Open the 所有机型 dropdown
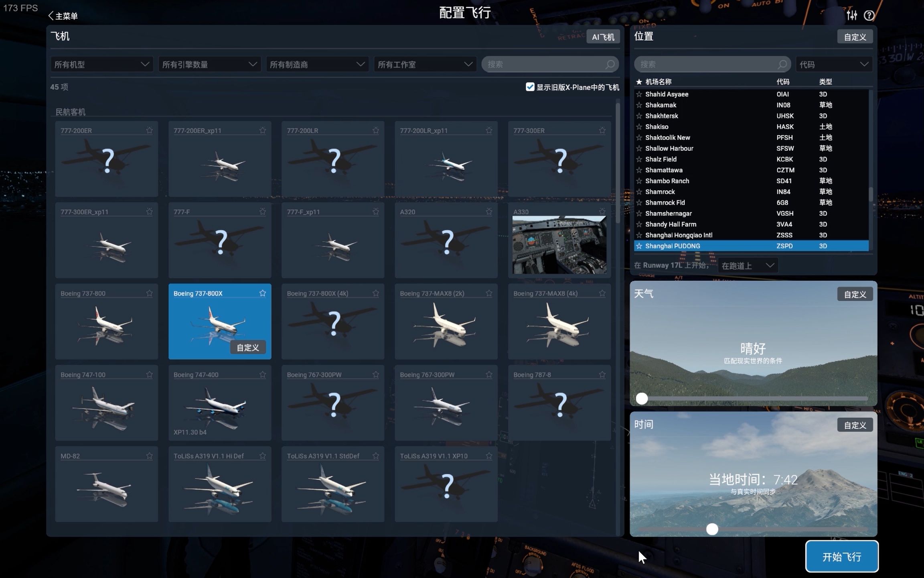This screenshot has height=578, width=924. click(x=102, y=64)
